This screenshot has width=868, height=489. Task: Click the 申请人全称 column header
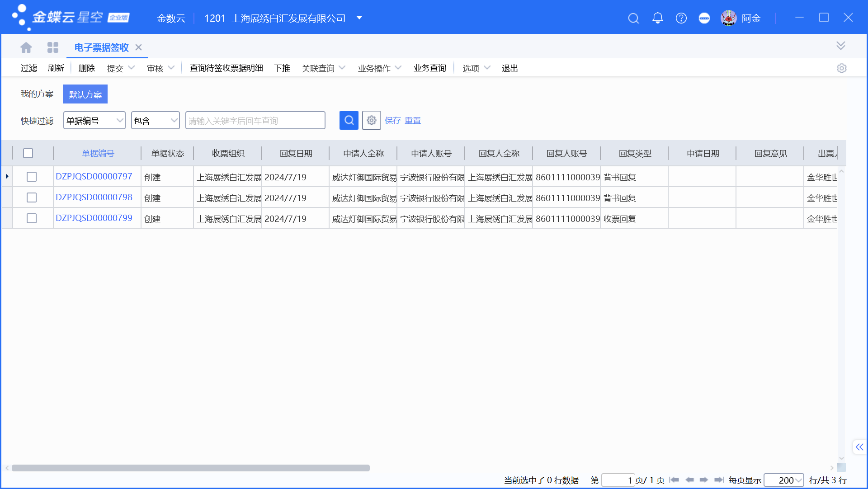click(x=363, y=154)
